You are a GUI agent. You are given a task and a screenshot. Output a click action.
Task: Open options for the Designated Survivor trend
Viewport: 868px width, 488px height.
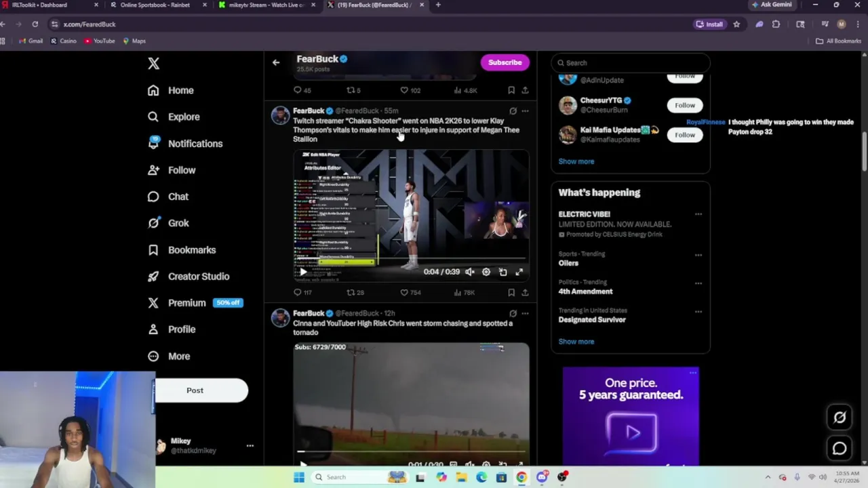698,312
